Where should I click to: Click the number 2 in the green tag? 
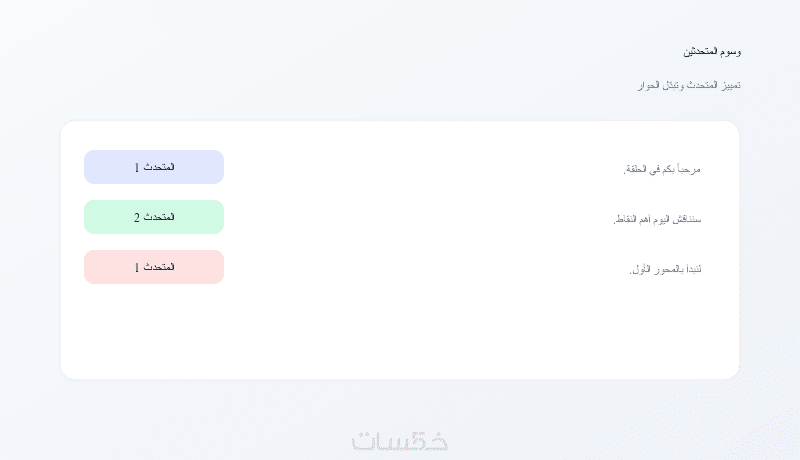[137, 217]
